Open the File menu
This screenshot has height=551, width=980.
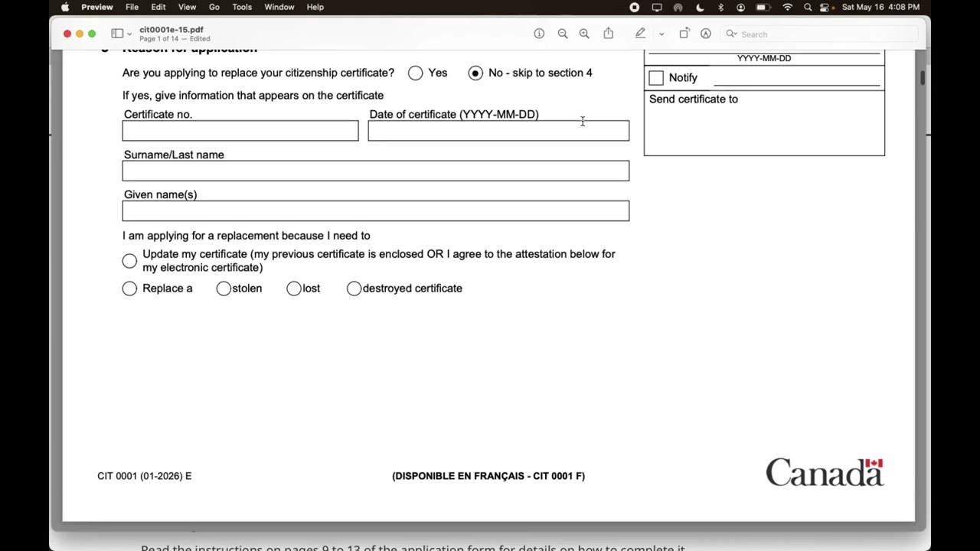coord(132,7)
